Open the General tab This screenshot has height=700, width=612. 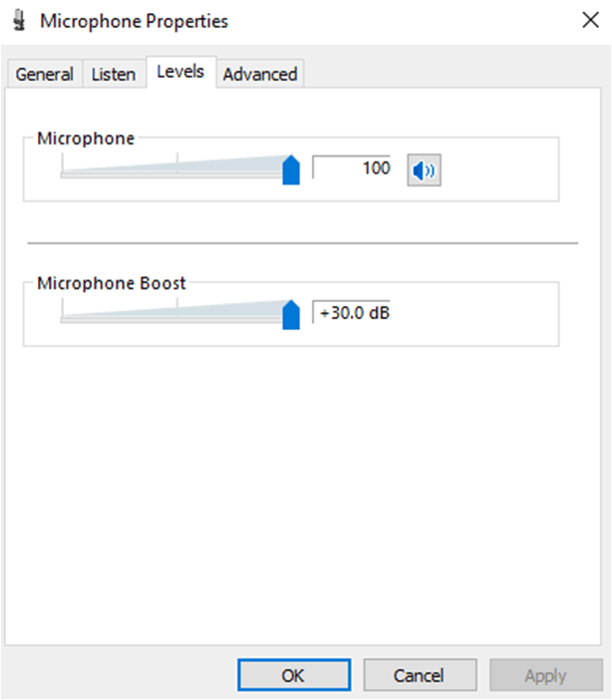click(x=44, y=74)
